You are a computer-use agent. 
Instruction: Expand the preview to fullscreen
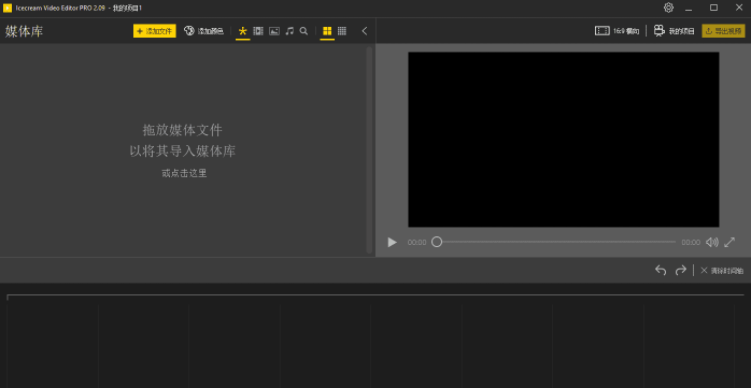pos(729,242)
